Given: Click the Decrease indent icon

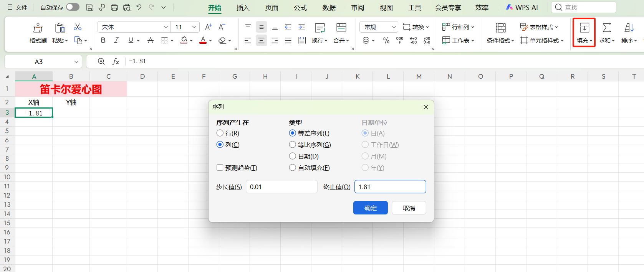Looking at the screenshot, I should pos(288,27).
